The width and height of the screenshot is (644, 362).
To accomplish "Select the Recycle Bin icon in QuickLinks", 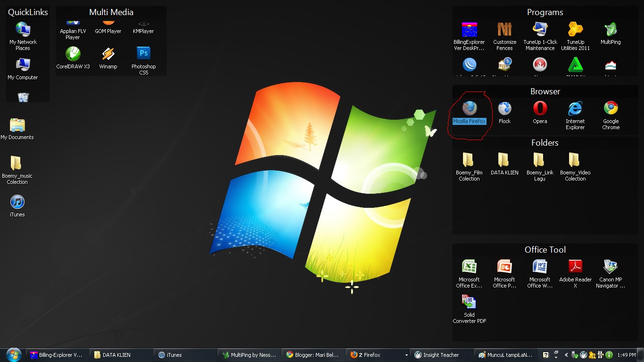I will point(23,97).
